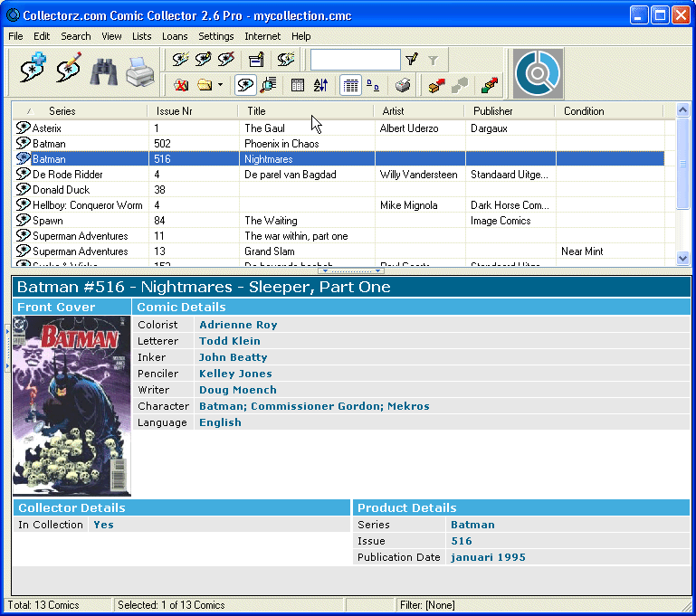
Task: Select the Hellboy: Conqueror Worm row
Action: coord(339,205)
